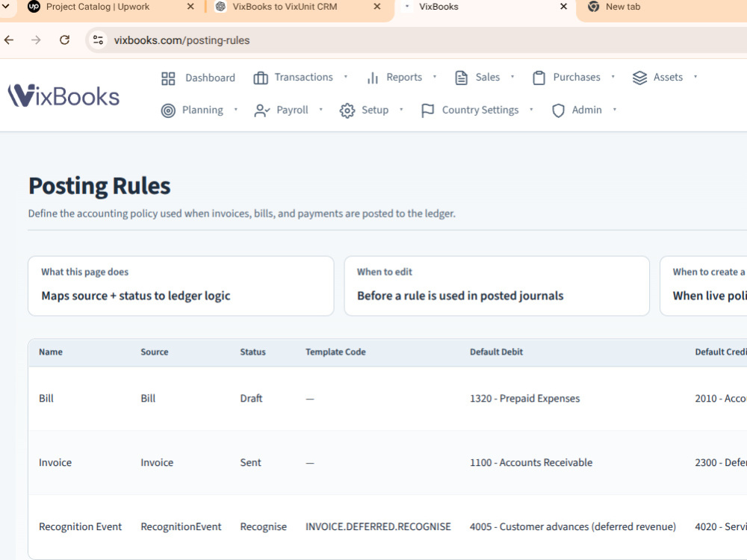Image resolution: width=747 pixels, height=560 pixels.
Task: Expand the Setup dropdown arrow
Action: point(401,110)
